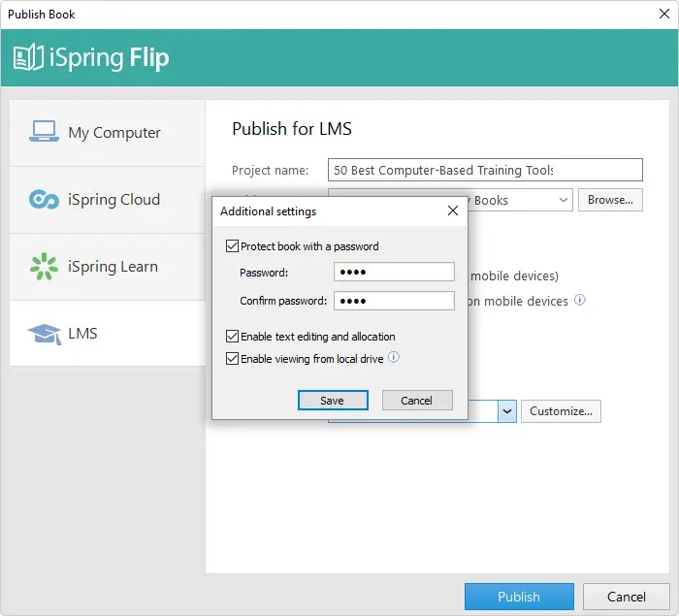The height and width of the screenshot is (616, 679).
Task: Select the LMS publishing tab
Action: pyautogui.click(x=108, y=334)
